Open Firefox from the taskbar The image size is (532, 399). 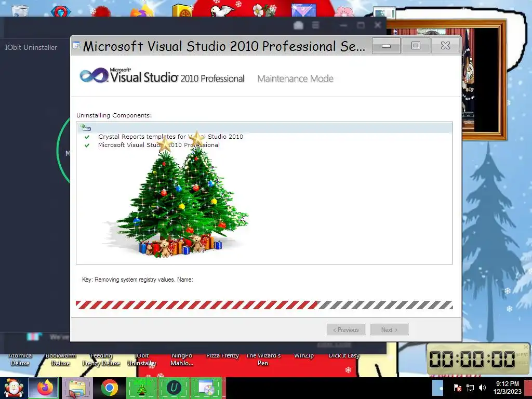45,388
